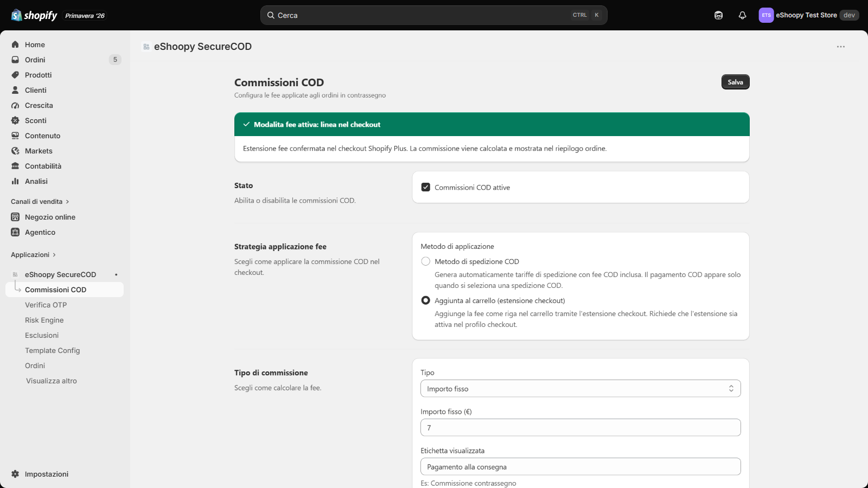Click the Sconti discount icon
This screenshot has height=488, width=868.
pyautogui.click(x=15, y=120)
